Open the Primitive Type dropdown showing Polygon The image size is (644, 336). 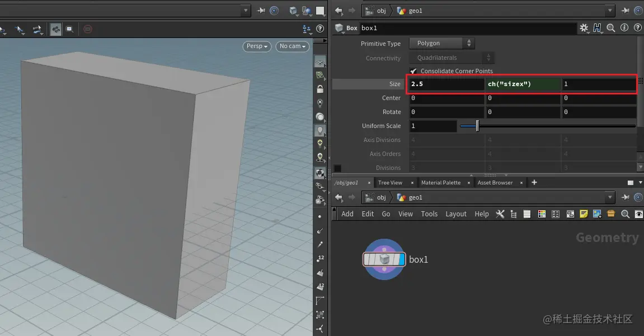[442, 44]
